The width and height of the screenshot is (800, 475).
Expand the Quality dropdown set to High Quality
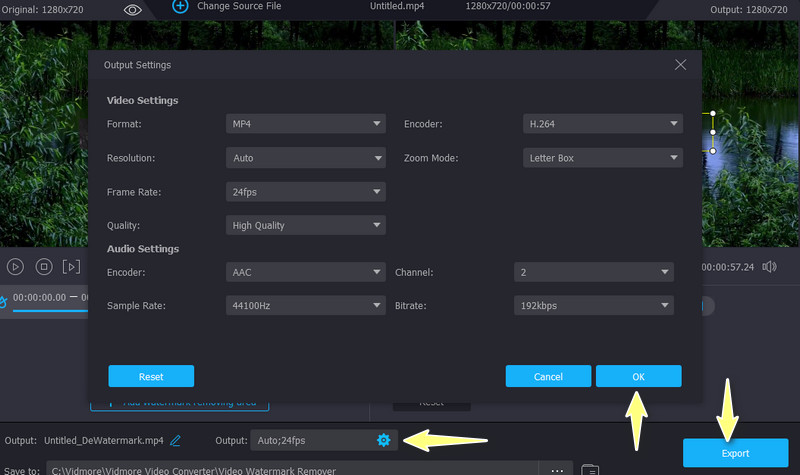tap(305, 225)
